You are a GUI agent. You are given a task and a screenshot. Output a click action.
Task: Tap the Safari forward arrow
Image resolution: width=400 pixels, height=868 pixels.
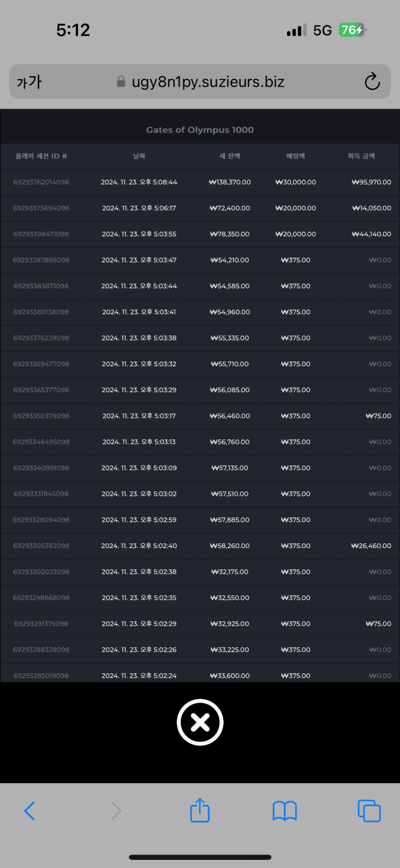click(x=116, y=811)
